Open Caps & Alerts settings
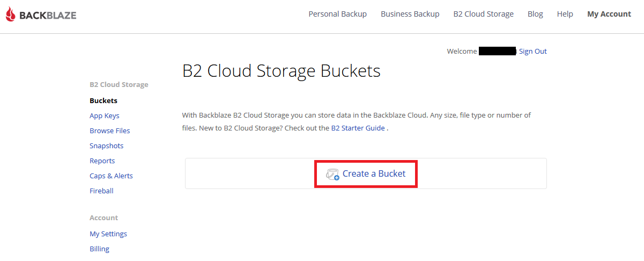The height and width of the screenshot is (261, 644). [x=111, y=176]
